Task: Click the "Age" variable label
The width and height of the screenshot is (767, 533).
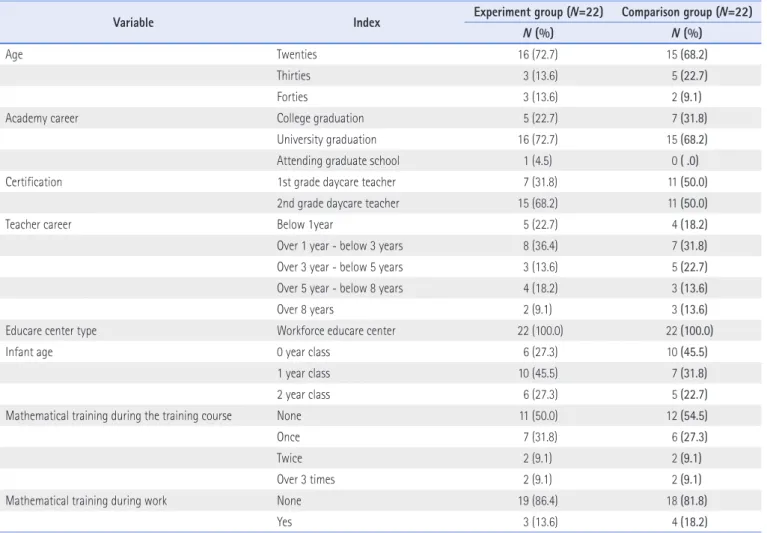Action: tap(14, 55)
